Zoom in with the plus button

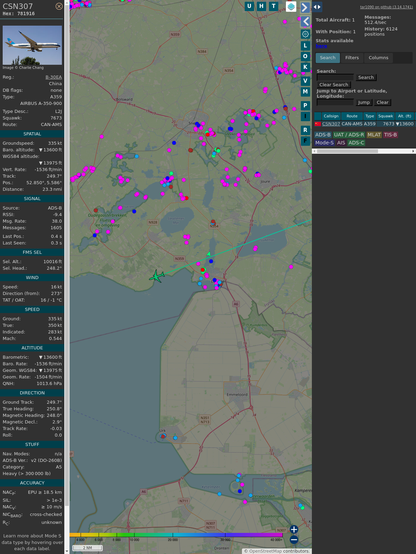tap(294, 529)
